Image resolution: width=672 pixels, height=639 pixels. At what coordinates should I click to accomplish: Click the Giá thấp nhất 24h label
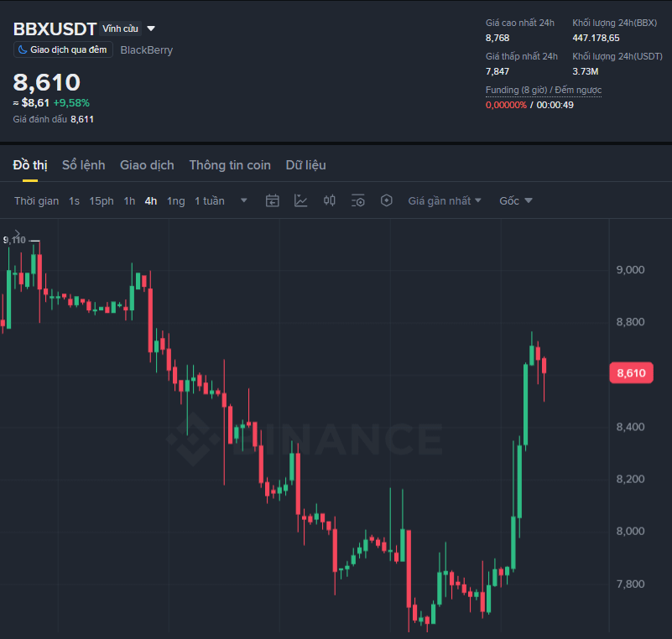[522, 56]
